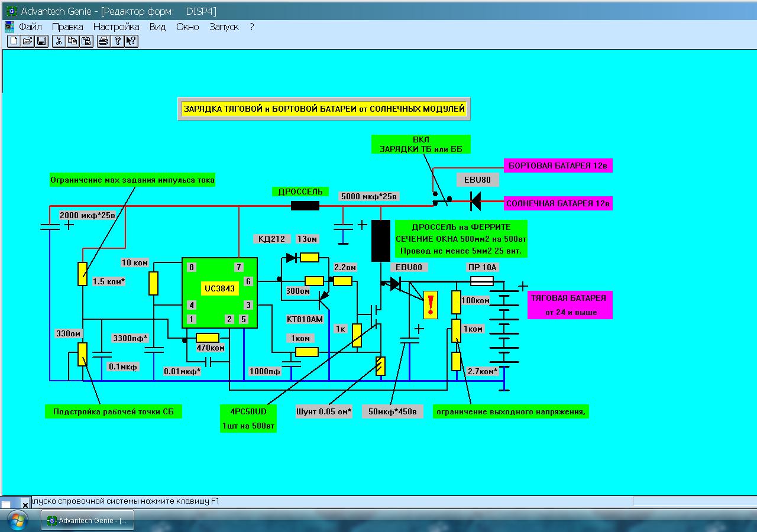Viewport: 757px width, 532px height.
Task: Select the yellow schematic title banner
Action: click(324, 109)
